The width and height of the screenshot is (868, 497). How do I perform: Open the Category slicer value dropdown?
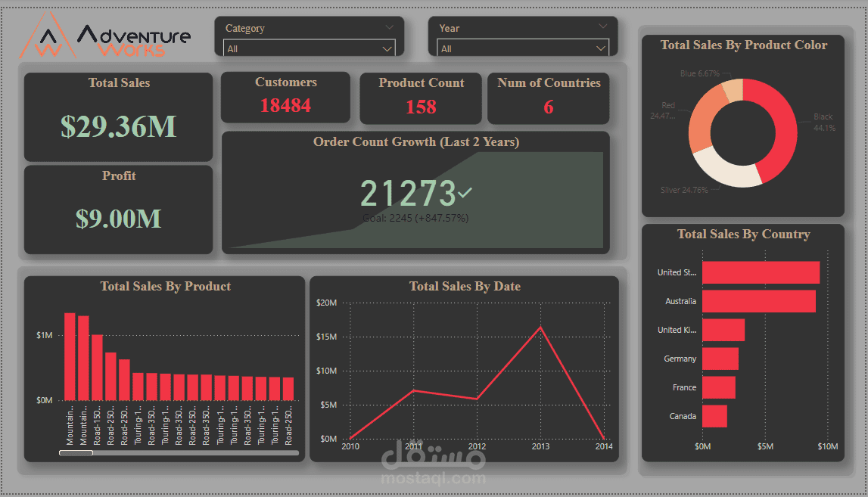388,48
